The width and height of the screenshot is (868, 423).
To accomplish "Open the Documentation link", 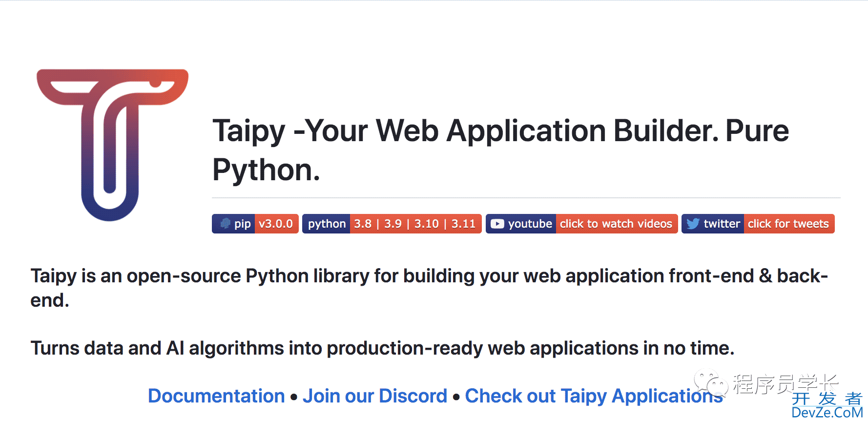I will pyautogui.click(x=216, y=396).
